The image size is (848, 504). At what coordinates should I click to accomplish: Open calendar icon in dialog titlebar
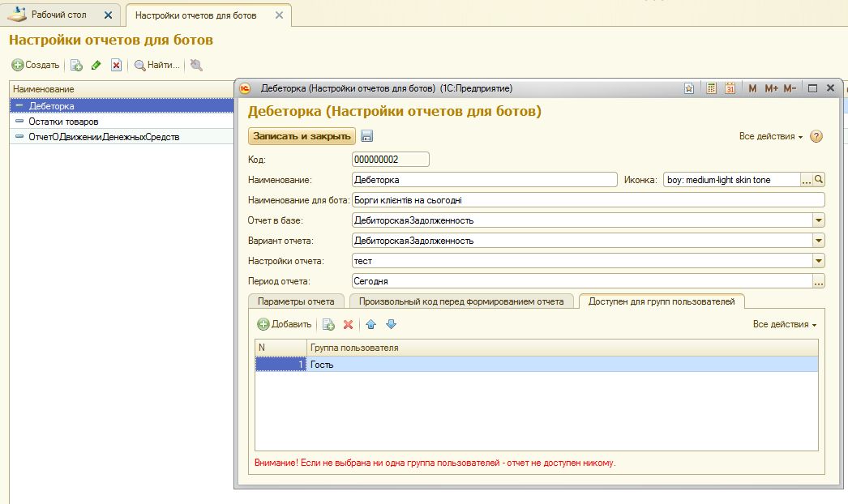click(x=730, y=88)
